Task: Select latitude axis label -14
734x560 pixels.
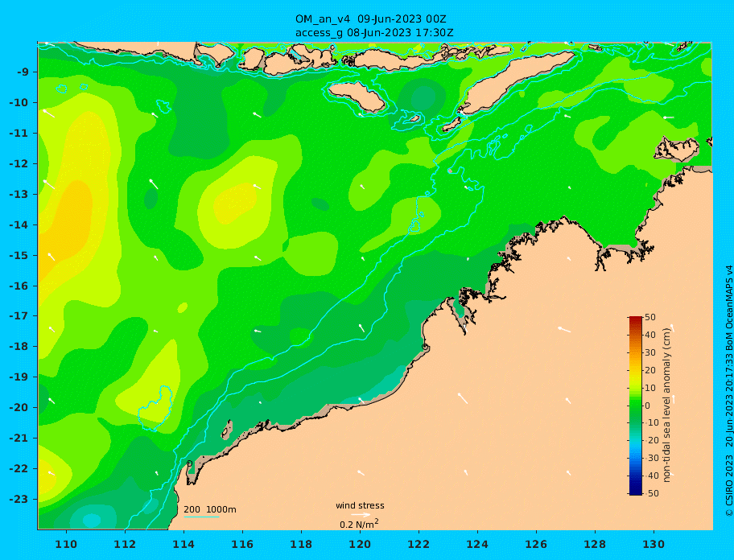Action: (x=19, y=225)
